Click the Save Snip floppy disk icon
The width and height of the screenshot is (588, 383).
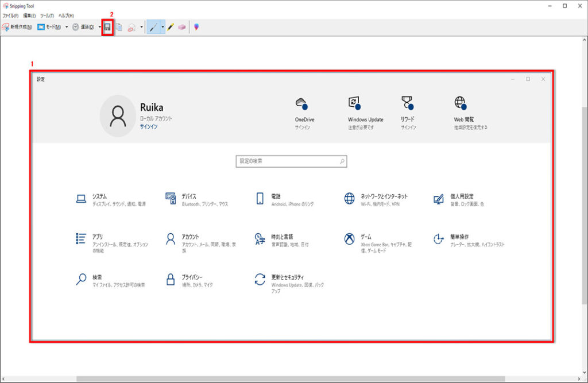tap(107, 27)
